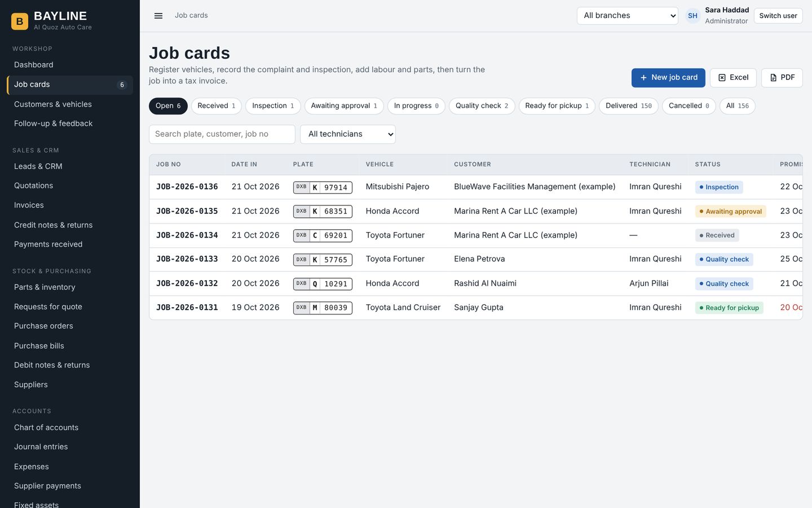Select the Open status tab

tap(168, 106)
